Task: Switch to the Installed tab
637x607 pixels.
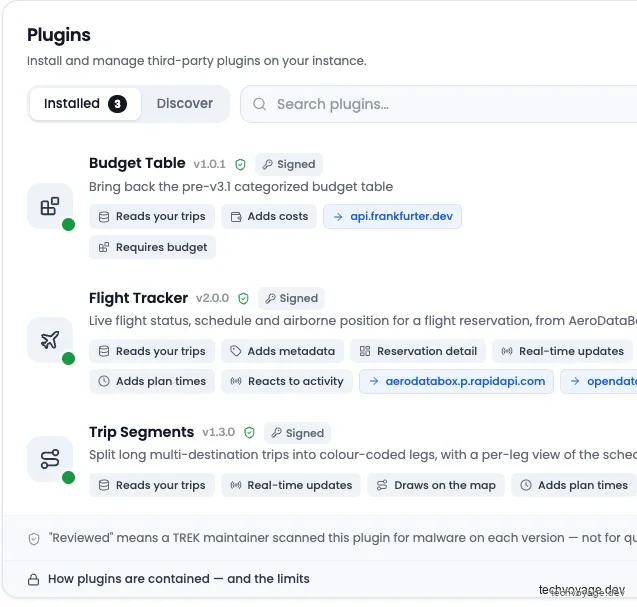Action: tap(85, 104)
